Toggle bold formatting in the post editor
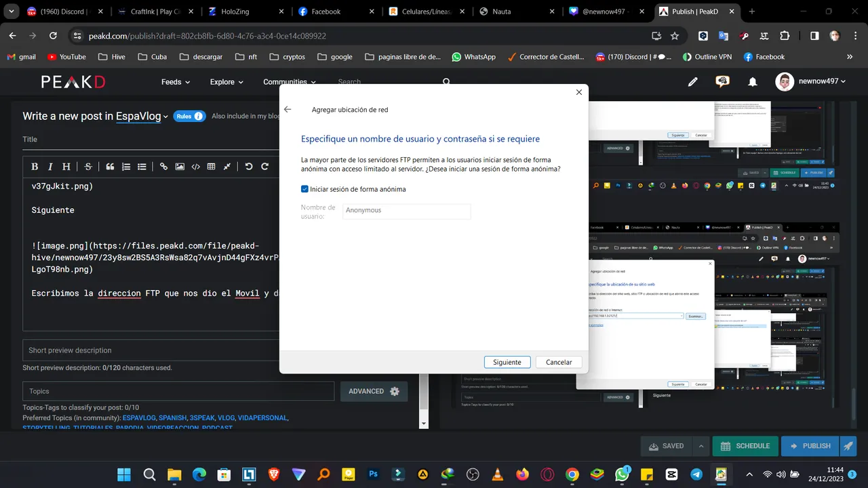This screenshot has width=868, height=488. pos(35,167)
